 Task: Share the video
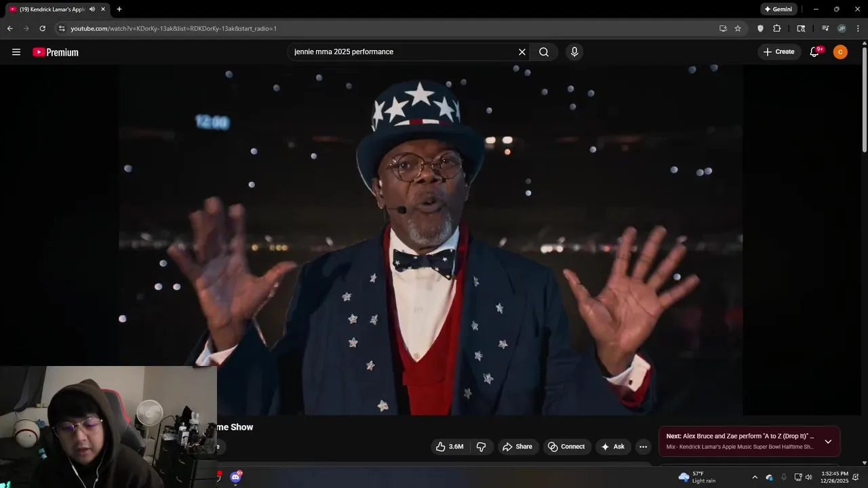[x=517, y=447]
